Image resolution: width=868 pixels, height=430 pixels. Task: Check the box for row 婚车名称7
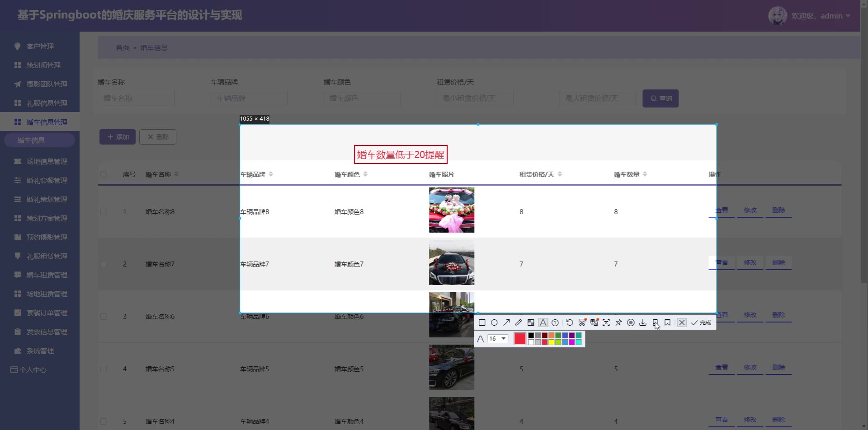104,264
